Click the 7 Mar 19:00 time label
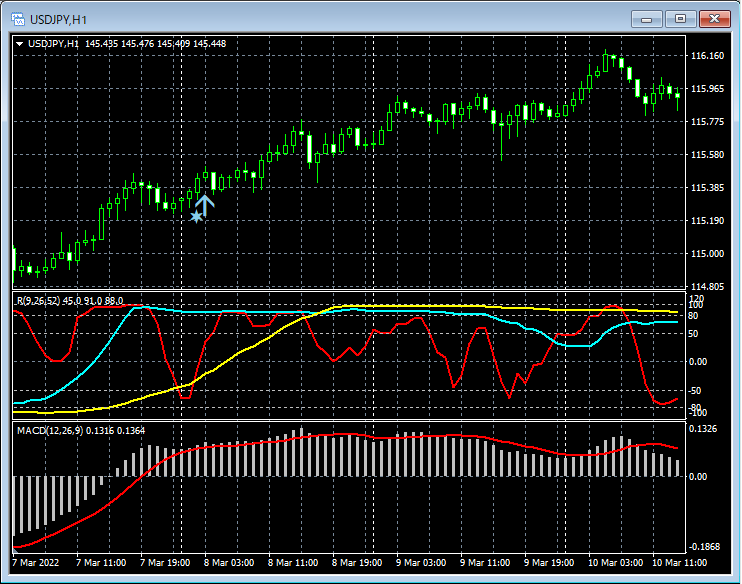The width and height of the screenshot is (742, 584). click(x=165, y=563)
